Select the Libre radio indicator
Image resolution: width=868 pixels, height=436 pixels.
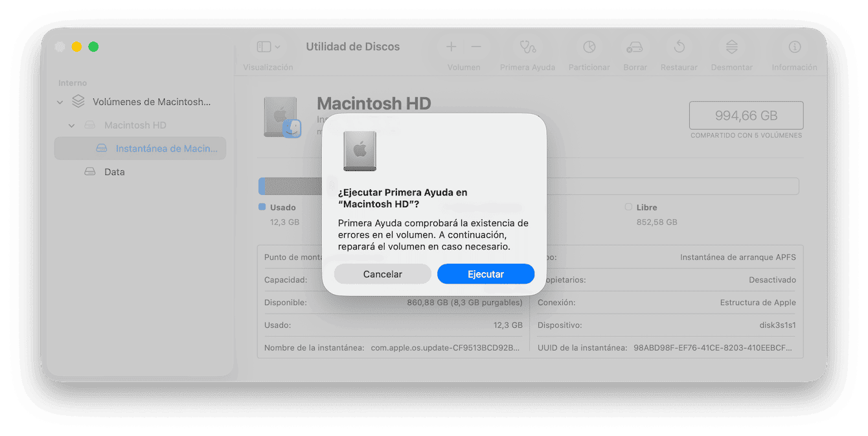pos(628,207)
